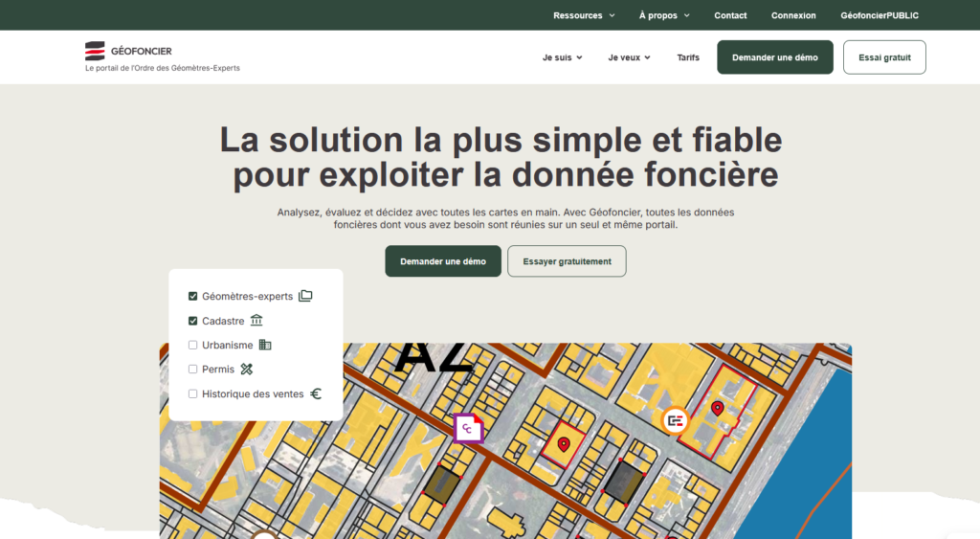
Task: Uncheck the Géomètres-experts checkbox
Action: point(192,296)
